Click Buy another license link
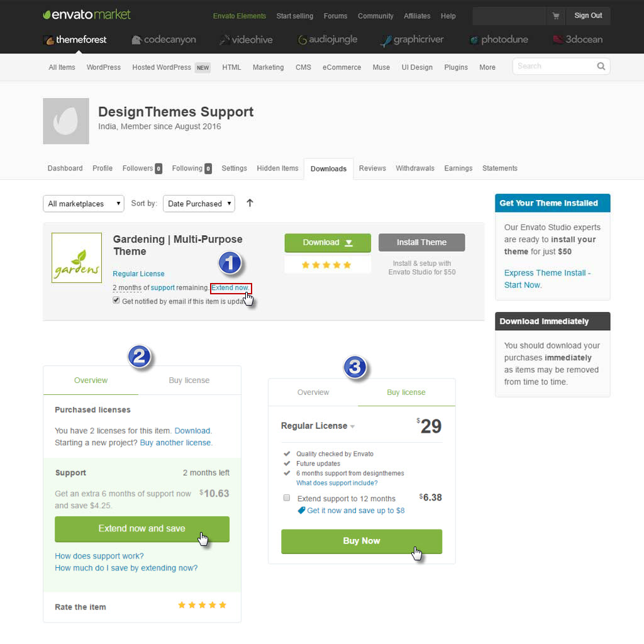Viewport: 644px width, 644px height. tap(175, 443)
